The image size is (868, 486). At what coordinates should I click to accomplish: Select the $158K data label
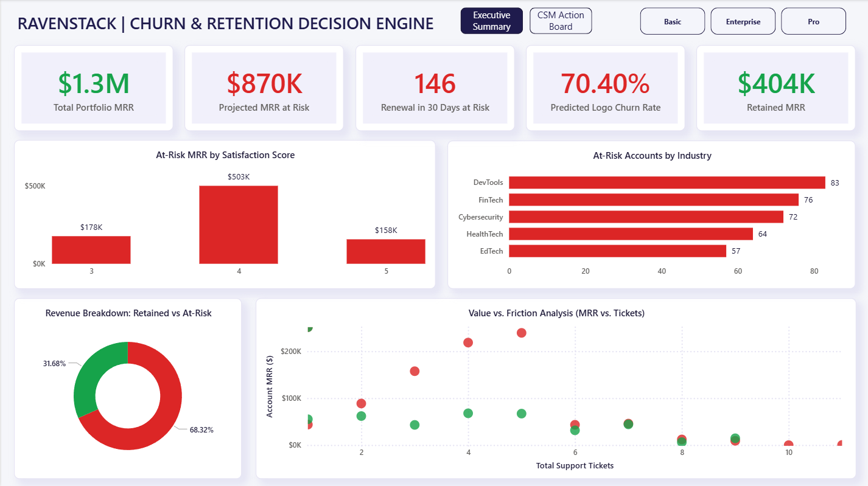click(x=386, y=230)
